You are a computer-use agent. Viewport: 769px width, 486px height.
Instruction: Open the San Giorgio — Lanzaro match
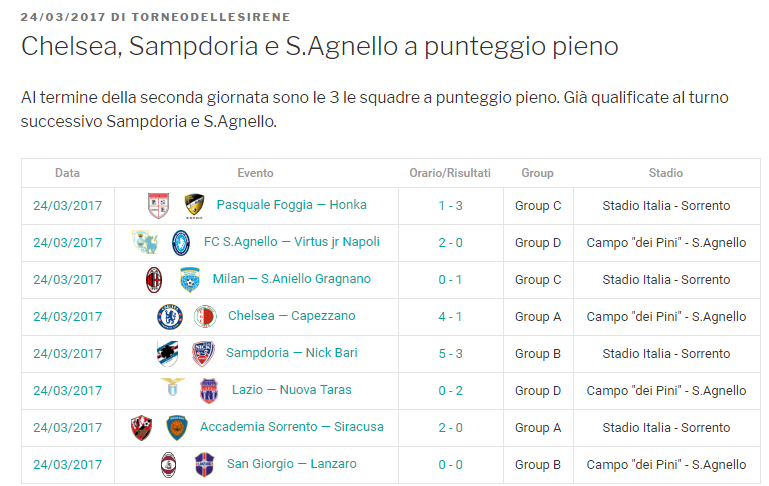tap(291, 464)
